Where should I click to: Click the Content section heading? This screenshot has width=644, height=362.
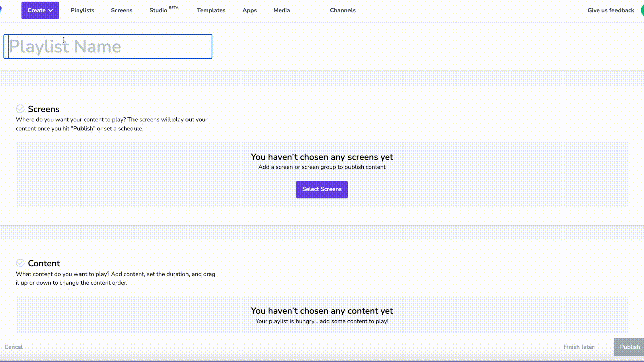(x=44, y=263)
